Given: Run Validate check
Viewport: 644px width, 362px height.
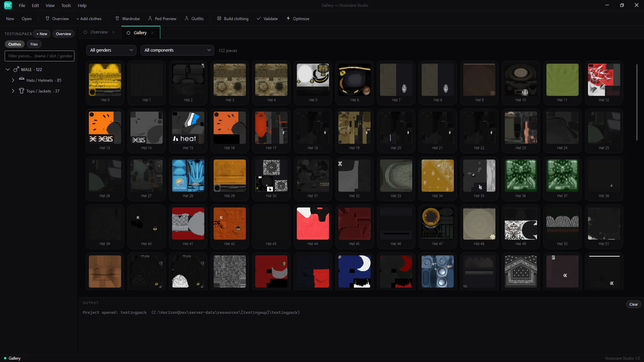Looking at the screenshot, I should click(267, 19).
